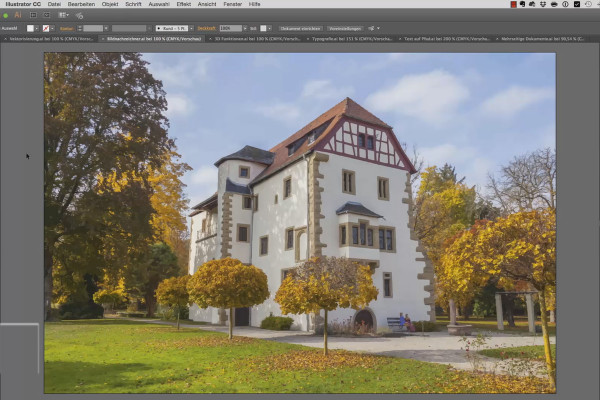Close the Typografie.ai document tab
Viewport: 600px width, 400px height.
(x=308, y=39)
